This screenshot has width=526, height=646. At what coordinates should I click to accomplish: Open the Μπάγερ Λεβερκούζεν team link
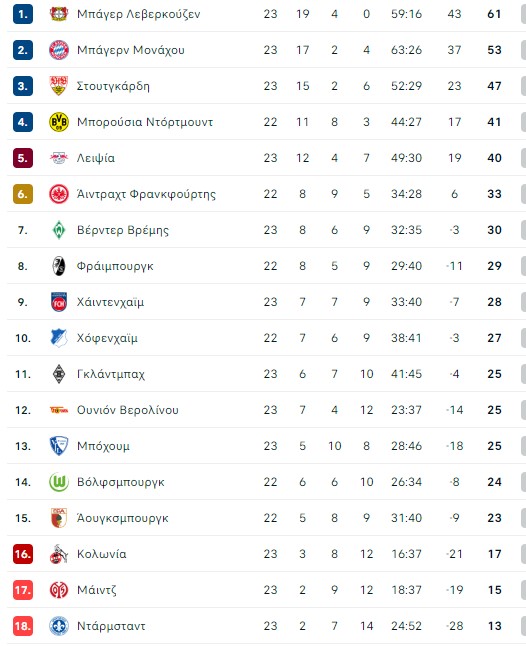pyautogui.click(x=138, y=14)
